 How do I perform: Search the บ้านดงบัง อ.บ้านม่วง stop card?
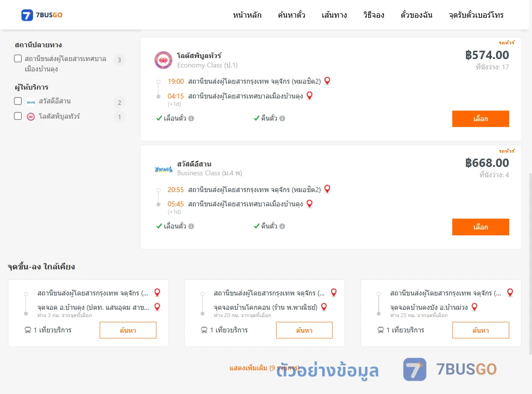480,330
